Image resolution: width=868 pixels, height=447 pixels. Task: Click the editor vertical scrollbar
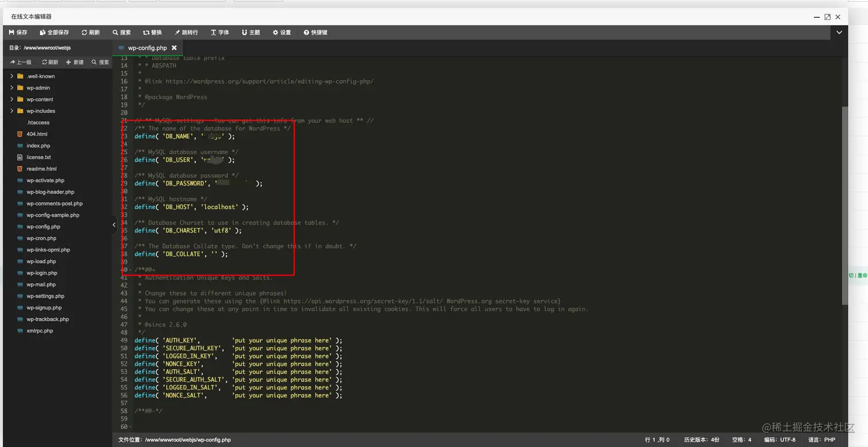pyautogui.click(x=844, y=205)
